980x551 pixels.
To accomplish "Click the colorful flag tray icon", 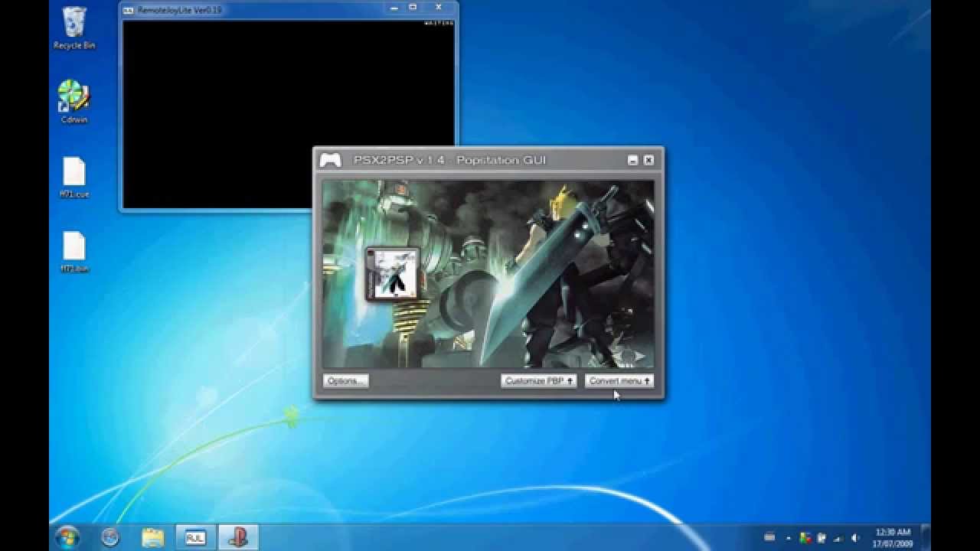I will point(805,537).
